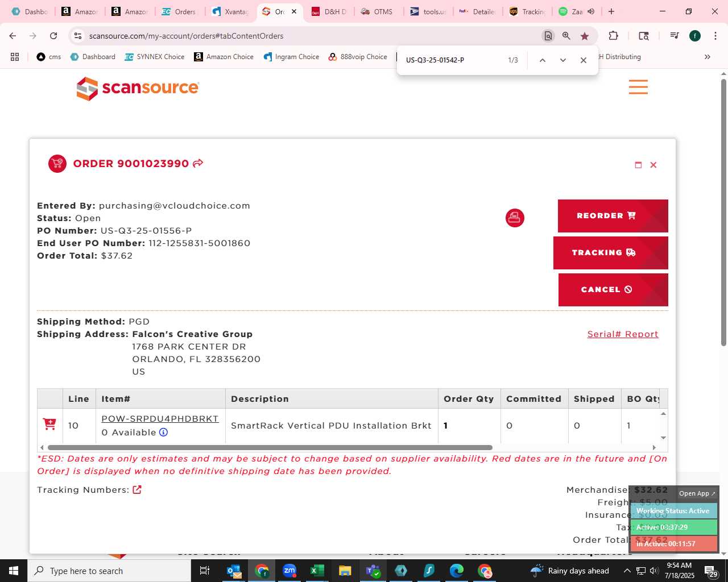Open the Serial# Report link
The height and width of the screenshot is (582, 728).
pos(623,334)
